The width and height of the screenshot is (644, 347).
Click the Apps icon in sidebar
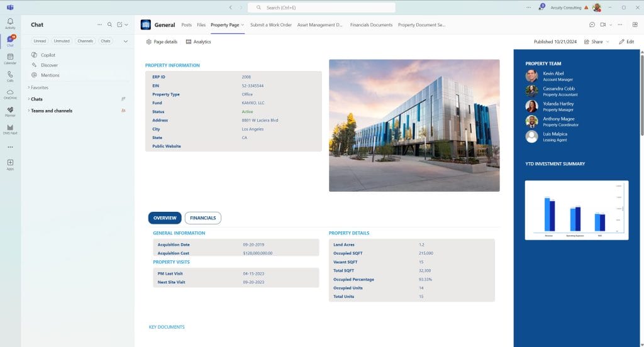(10, 164)
